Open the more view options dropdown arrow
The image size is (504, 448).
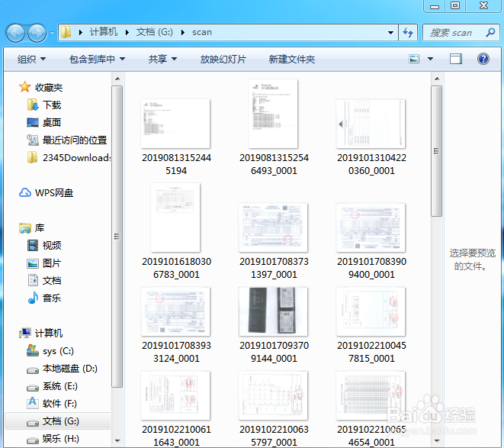430,59
